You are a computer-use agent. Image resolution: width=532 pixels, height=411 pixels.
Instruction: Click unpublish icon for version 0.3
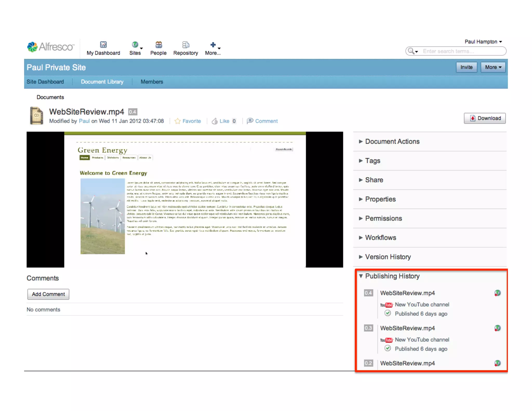[497, 328]
